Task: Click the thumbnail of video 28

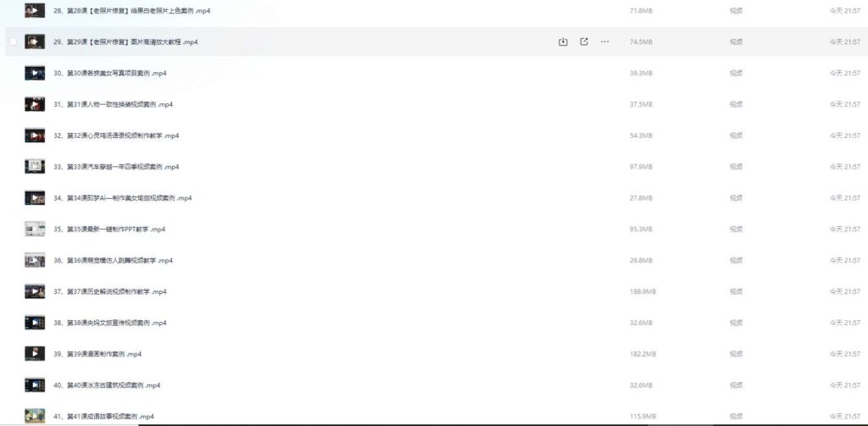Action: click(x=35, y=10)
